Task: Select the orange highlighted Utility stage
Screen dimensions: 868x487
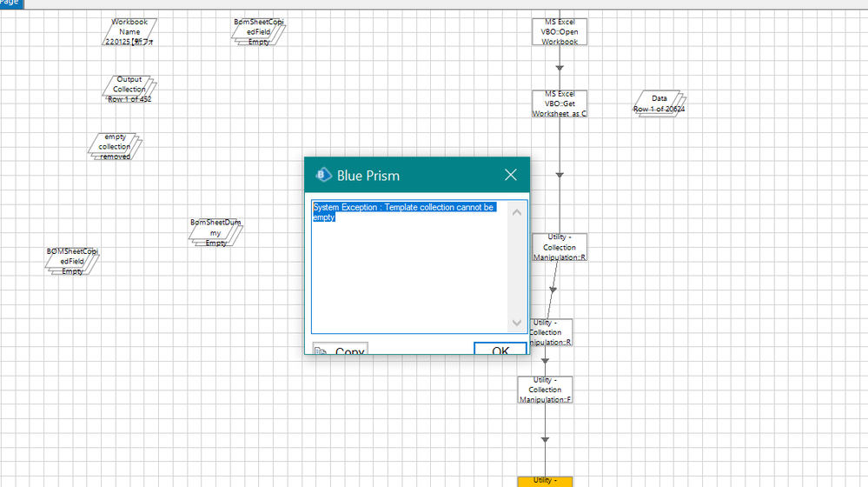Action: pos(545,481)
